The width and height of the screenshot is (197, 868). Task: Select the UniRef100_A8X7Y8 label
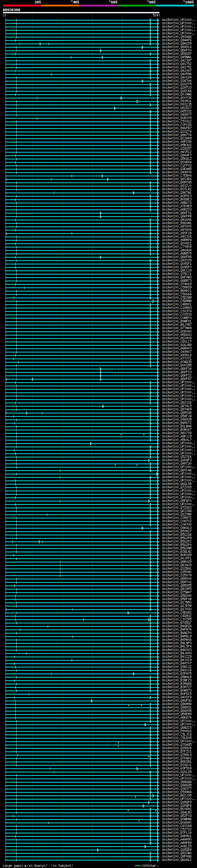click(x=177, y=433)
